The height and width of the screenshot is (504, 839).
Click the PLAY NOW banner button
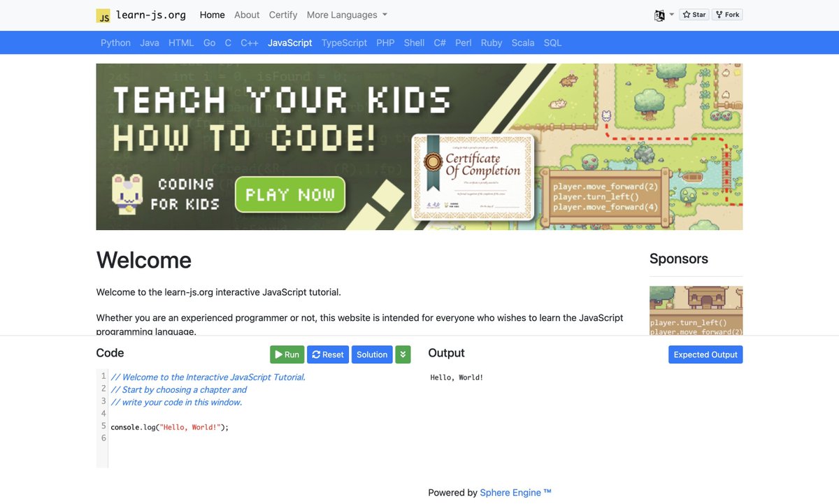(290, 194)
